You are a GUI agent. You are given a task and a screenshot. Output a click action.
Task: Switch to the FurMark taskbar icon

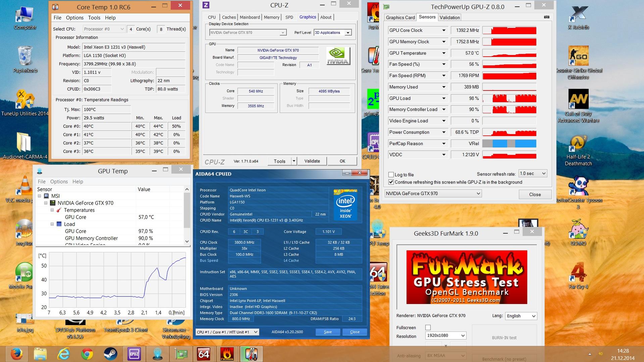227,354
